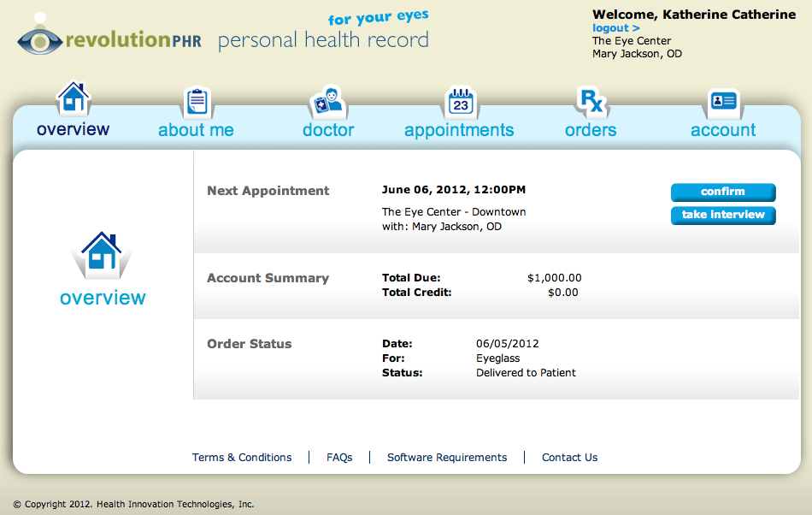Open the Contact Us link

coord(569,458)
